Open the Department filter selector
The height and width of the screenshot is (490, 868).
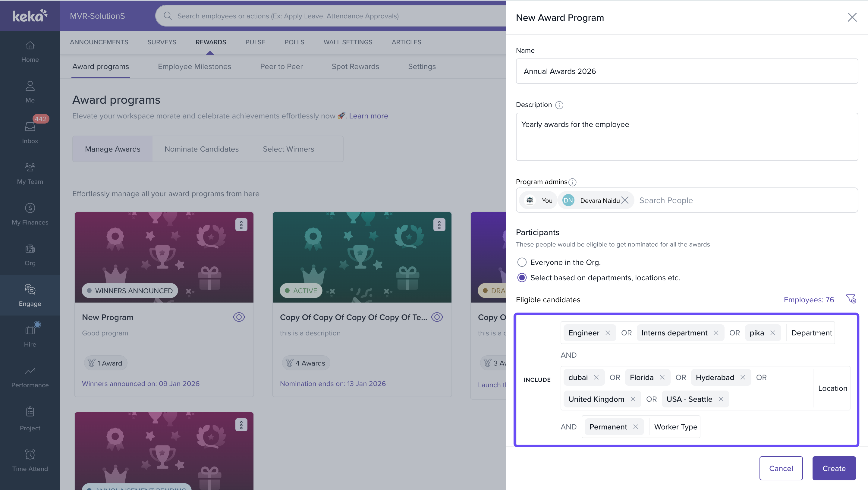click(811, 333)
